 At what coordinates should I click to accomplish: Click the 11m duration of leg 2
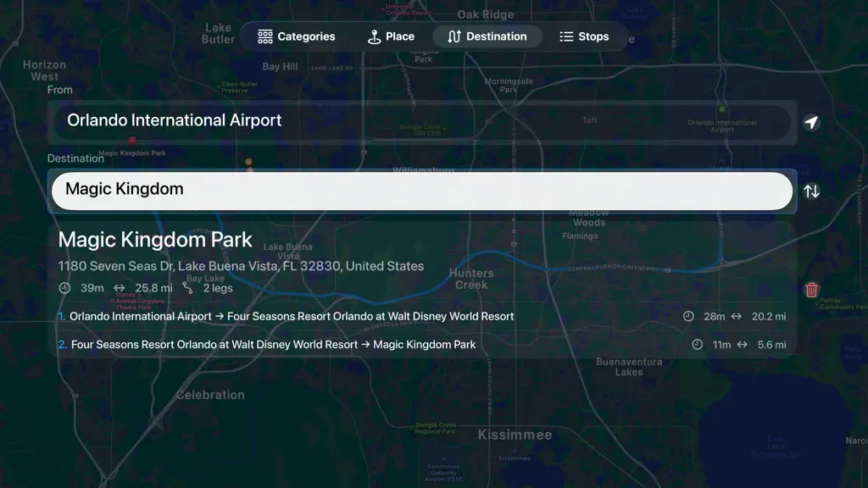tap(721, 345)
